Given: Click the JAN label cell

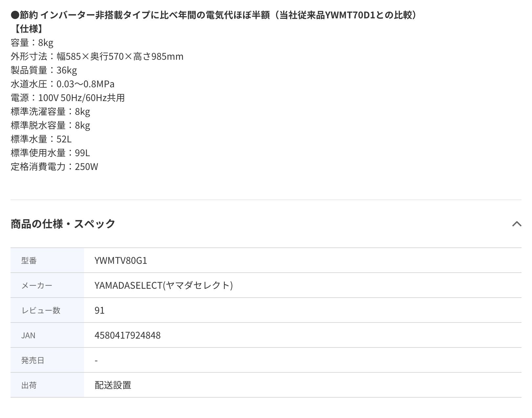Looking at the screenshot, I should pyautogui.click(x=28, y=335).
